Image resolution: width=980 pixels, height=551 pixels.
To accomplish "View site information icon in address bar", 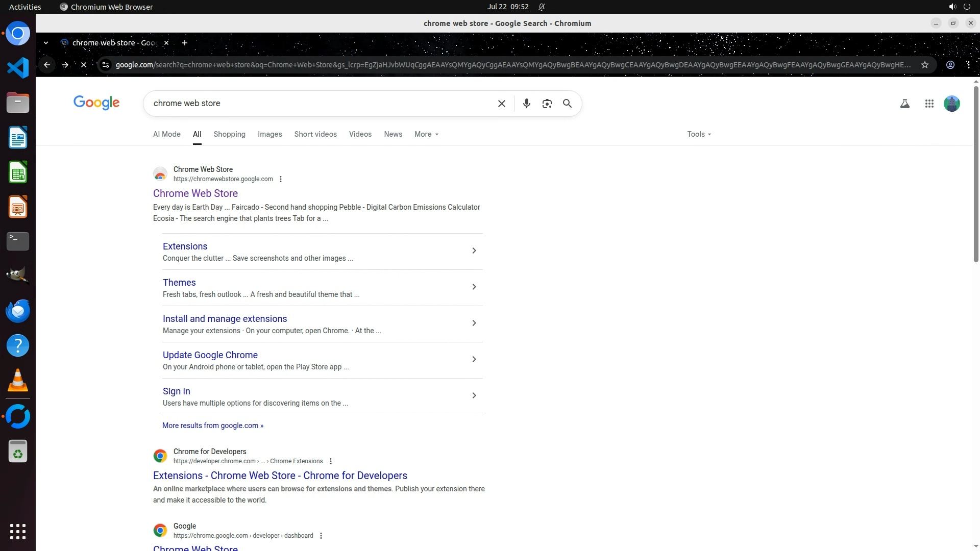I will [x=106, y=65].
